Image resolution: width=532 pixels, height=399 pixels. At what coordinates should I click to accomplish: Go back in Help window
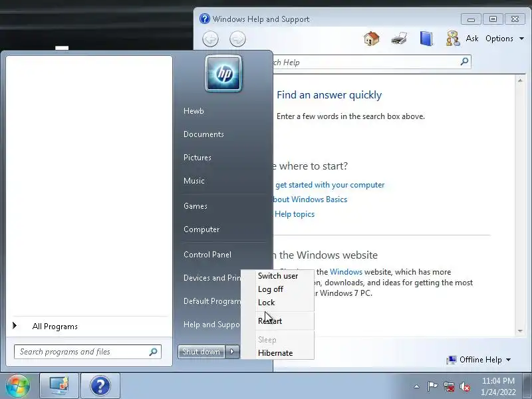pos(210,39)
